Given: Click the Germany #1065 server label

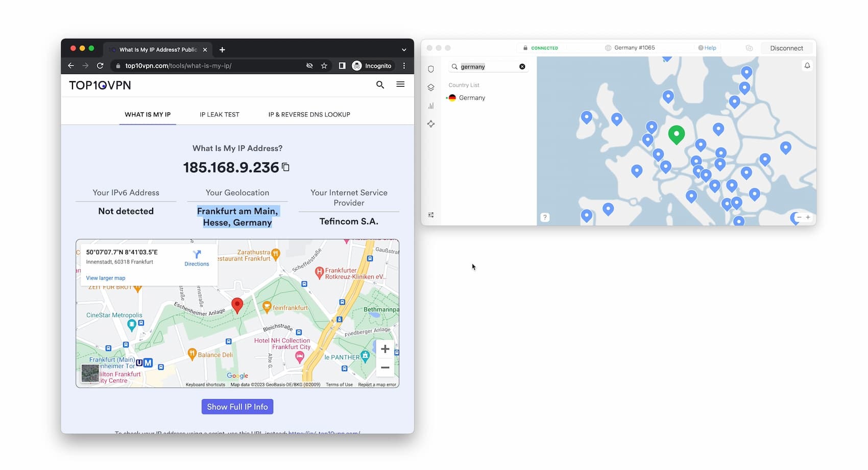Looking at the screenshot, I should coord(634,47).
